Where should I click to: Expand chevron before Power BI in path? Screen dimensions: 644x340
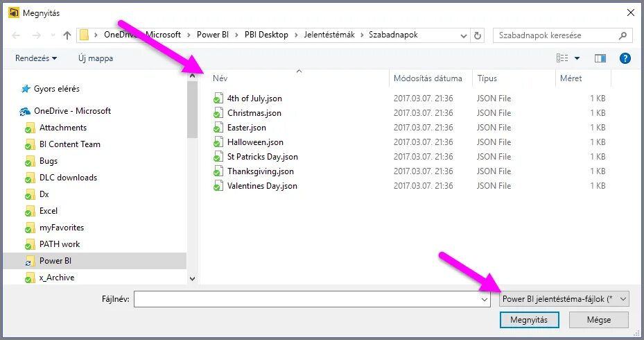[x=189, y=35]
